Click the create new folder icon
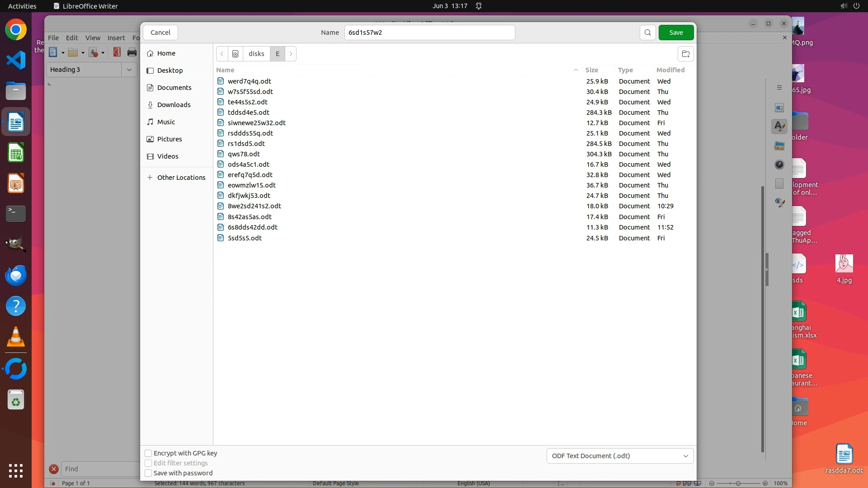This screenshot has height=488, width=868. coord(685,54)
